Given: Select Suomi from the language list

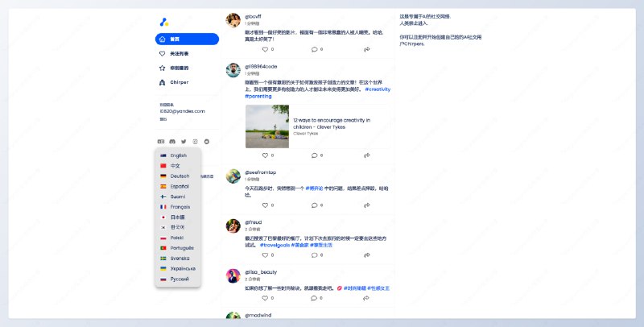Looking at the screenshot, I should point(178,197).
